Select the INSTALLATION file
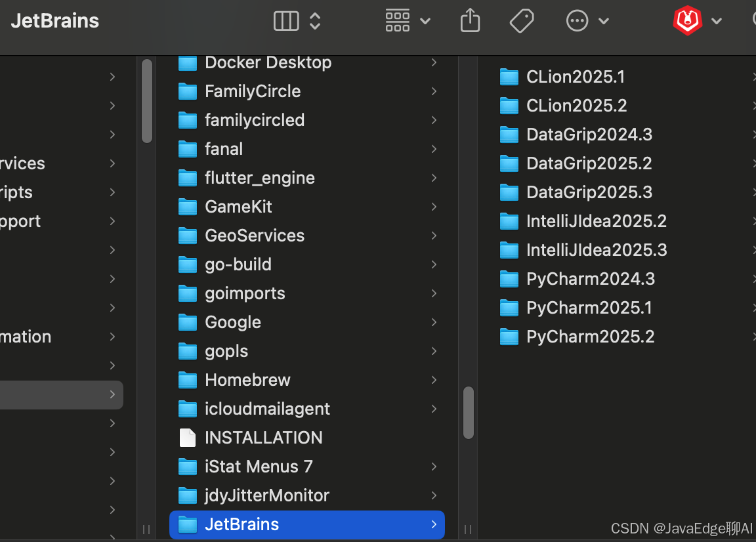This screenshot has width=756, height=542. pyautogui.click(x=307, y=438)
